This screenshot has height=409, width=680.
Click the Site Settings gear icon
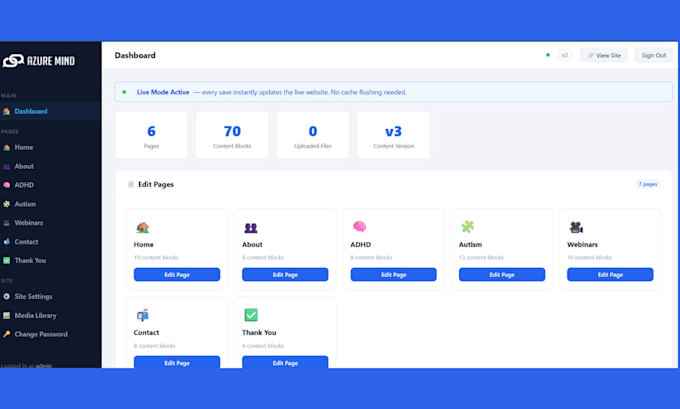pyautogui.click(x=7, y=297)
